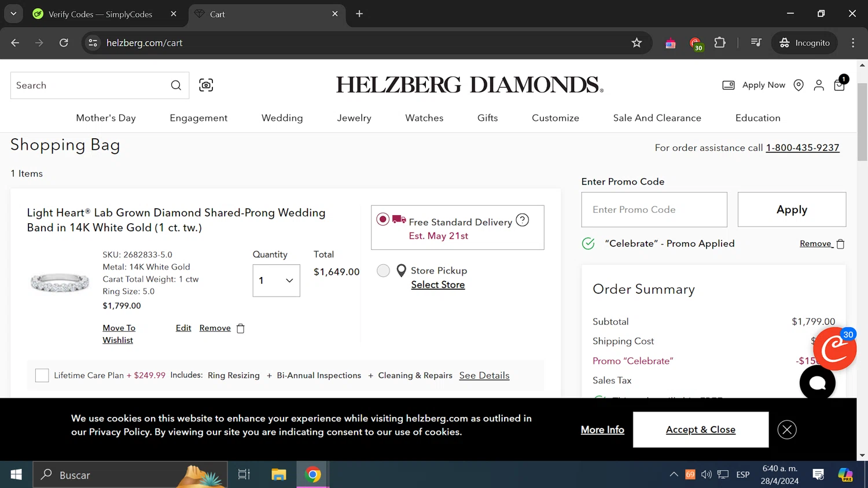The image size is (868, 488).
Task: Open notification center on taskbar
Action: click(818, 475)
